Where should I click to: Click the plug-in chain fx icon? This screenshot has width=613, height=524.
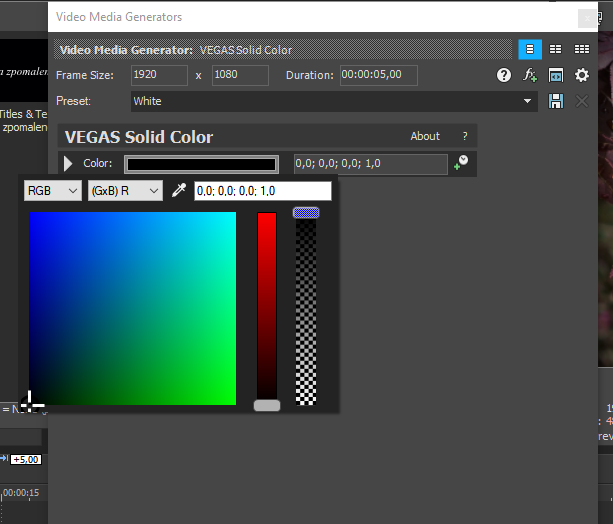pyautogui.click(x=530, y=75)
